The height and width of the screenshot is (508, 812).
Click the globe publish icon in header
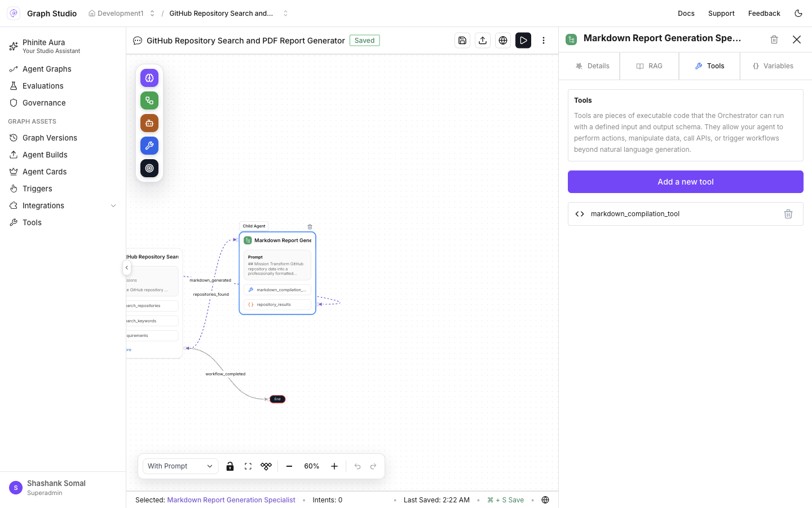point(503,41)
